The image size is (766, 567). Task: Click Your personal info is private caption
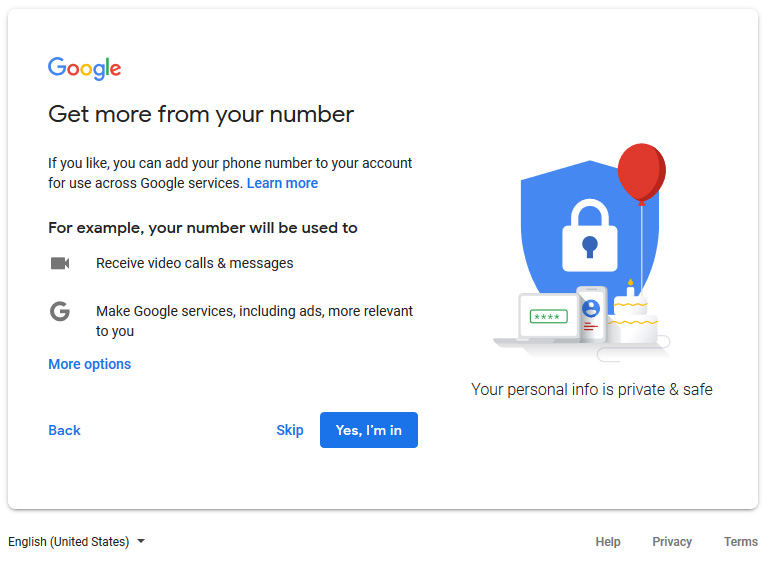point(592,389)
